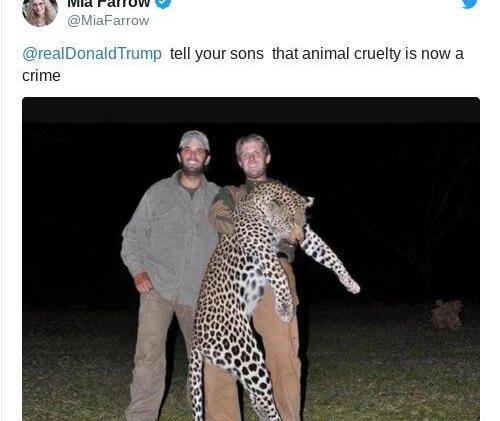This screenshot has width=500, height=421.
Task: Click the small bush in photo background
Action: [447, 314]
